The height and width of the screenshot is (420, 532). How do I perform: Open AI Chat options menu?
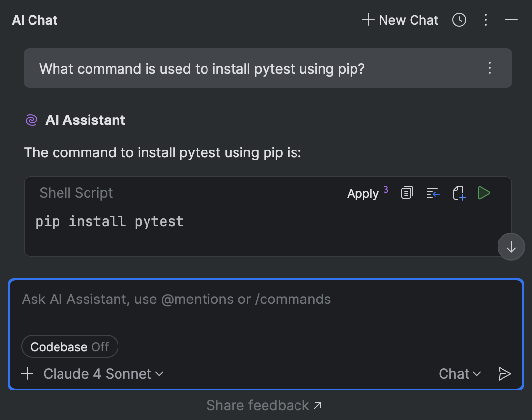pyautogui.click(x=485, y=20)
